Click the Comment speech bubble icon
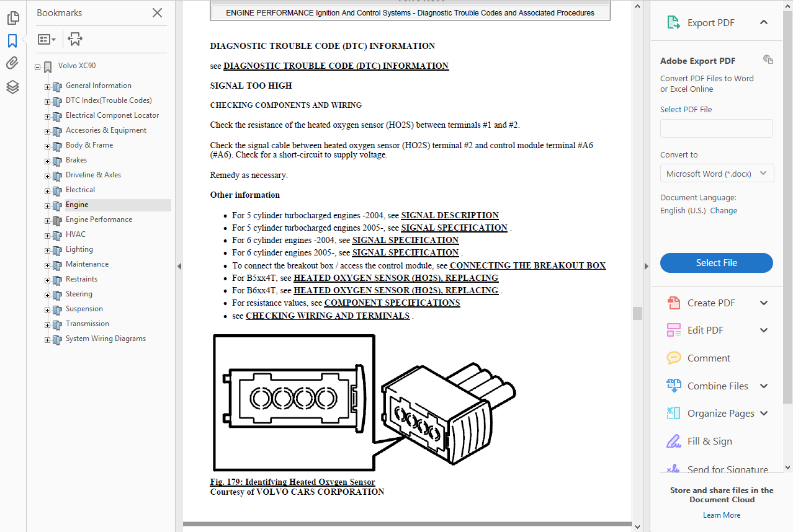 [x=673, y=358]
